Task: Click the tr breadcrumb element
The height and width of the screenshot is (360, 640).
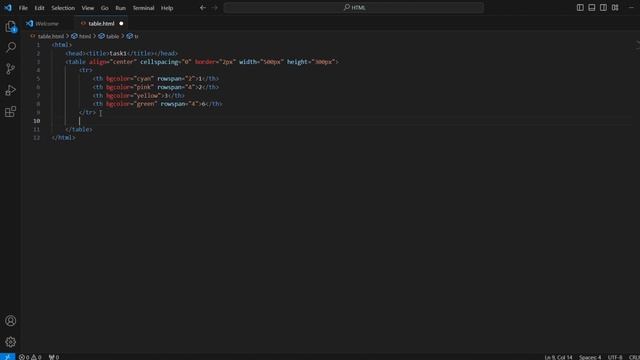Action: pyautogui.click(x=136, y=36)
